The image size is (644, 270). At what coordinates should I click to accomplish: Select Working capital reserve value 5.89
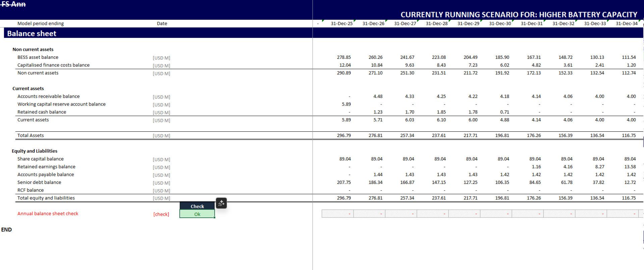(x=346, y=104)
